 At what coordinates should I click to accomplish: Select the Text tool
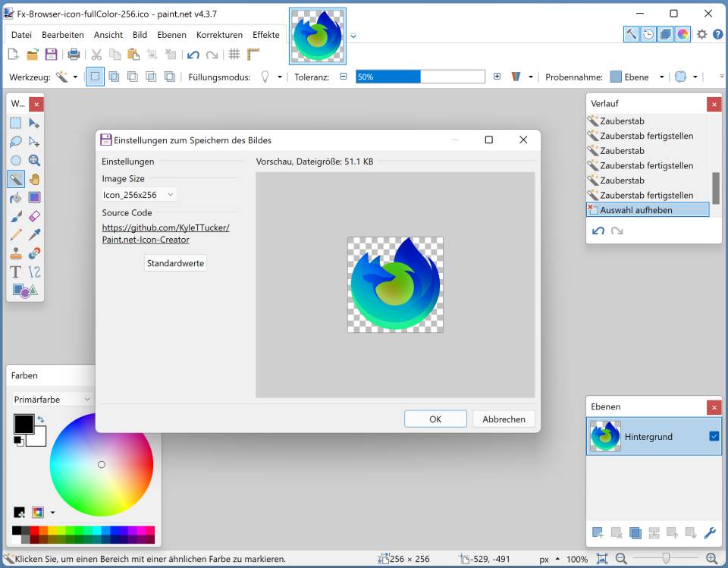pyautogui.click(x=17, y=271)
